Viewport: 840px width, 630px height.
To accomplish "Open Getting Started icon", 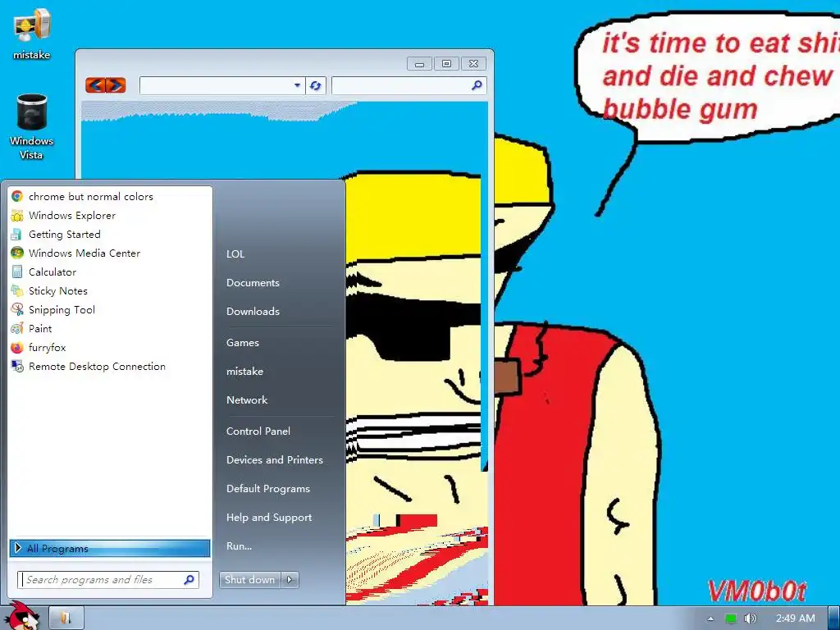I will coord(17,234).
